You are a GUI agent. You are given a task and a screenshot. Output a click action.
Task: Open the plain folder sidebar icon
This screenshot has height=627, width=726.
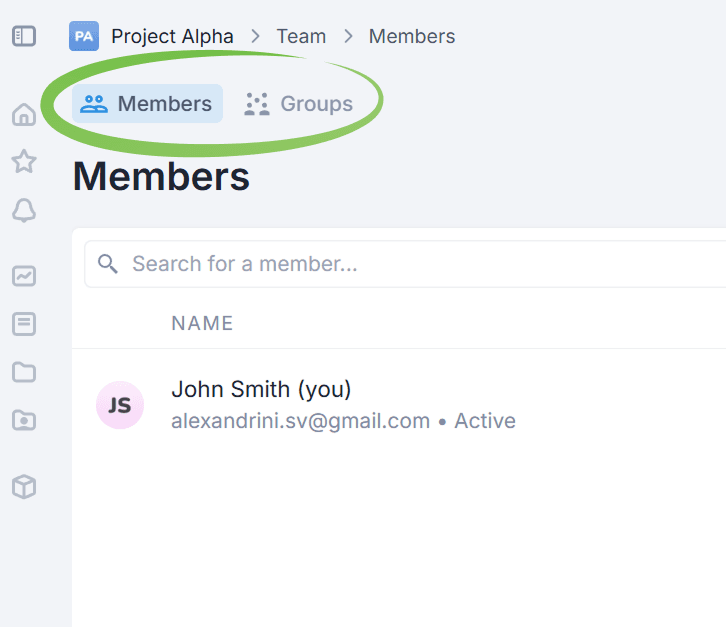pos(24,372)
